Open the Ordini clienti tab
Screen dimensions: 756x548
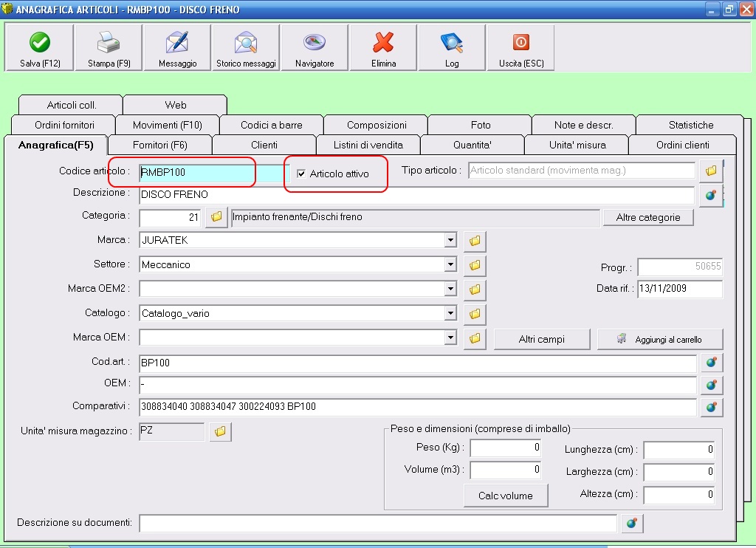coord(683,145)
